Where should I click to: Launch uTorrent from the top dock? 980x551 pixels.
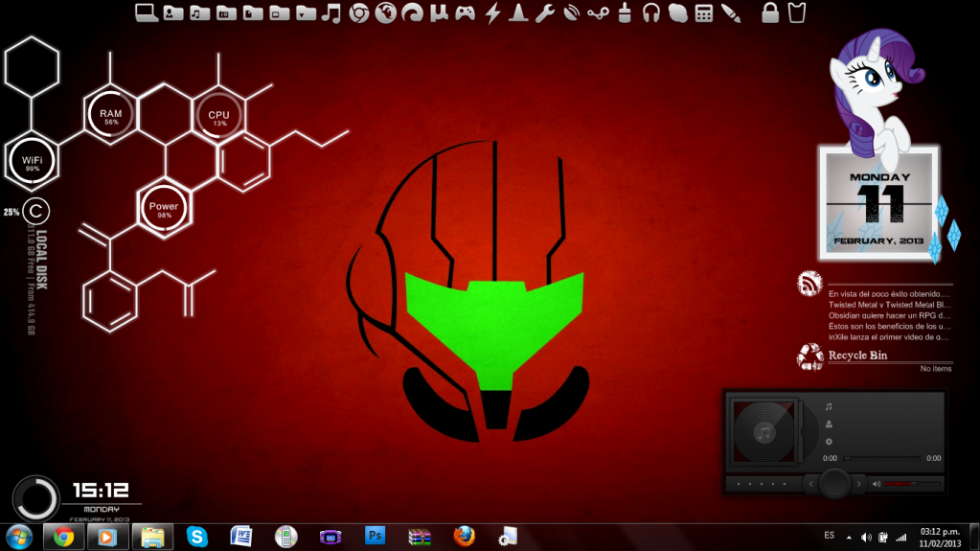(439, 13)
